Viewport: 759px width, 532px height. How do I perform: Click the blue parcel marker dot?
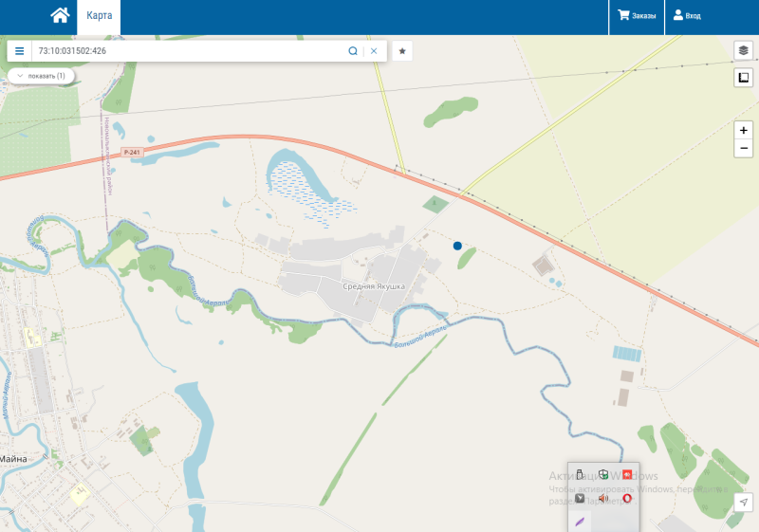[457, 246]
